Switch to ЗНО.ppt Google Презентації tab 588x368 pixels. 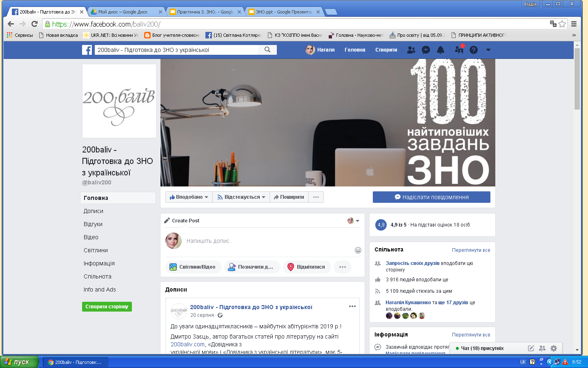click(x=284, y=12)
